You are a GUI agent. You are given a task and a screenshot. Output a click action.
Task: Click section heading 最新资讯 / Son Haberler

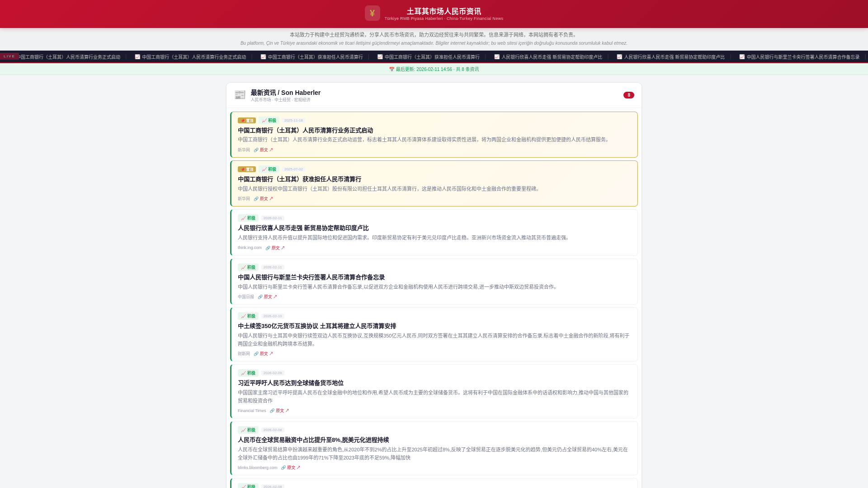pyautogui.click(x=285, y=93)
